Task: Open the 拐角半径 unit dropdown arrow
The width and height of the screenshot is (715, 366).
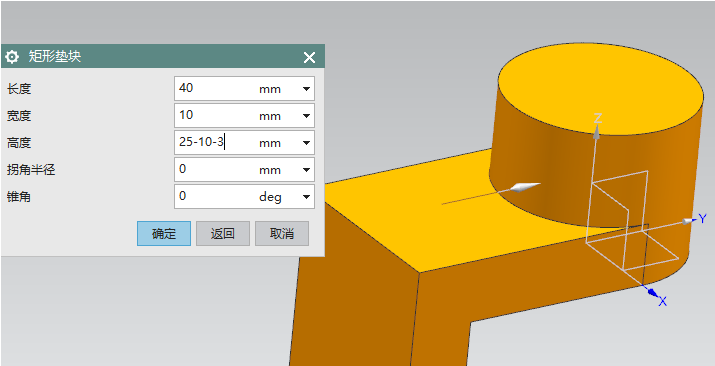Action: pyautogui.click(x=306, y=170)
